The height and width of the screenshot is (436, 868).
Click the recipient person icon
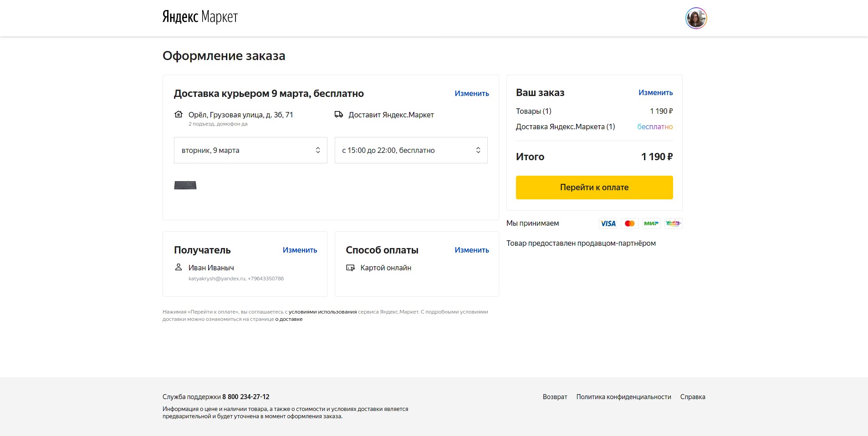click(x=179, y=267)
